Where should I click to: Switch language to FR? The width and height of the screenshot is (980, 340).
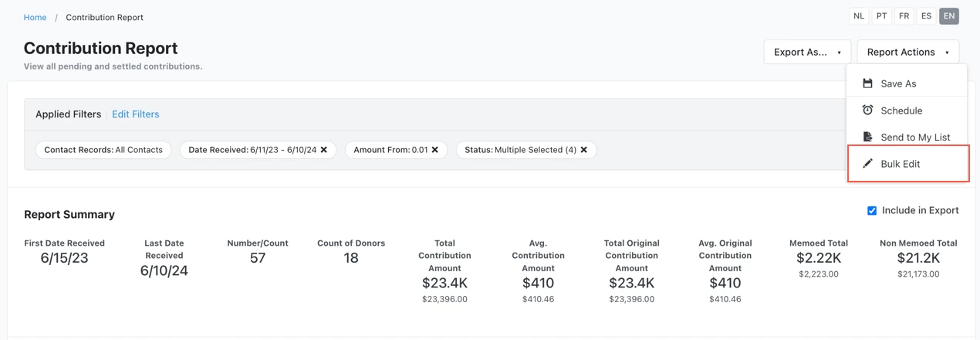tap(904, 15)
